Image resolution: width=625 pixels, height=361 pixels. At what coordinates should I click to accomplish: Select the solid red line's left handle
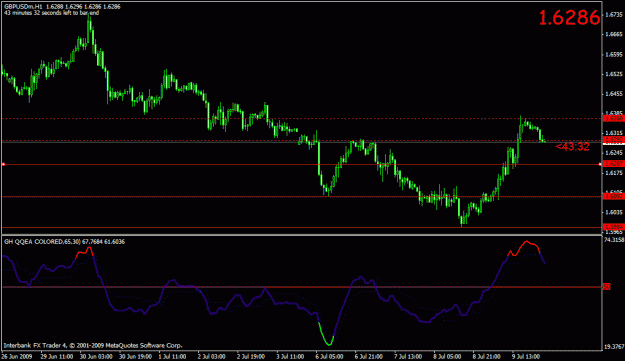click(3, 164)
